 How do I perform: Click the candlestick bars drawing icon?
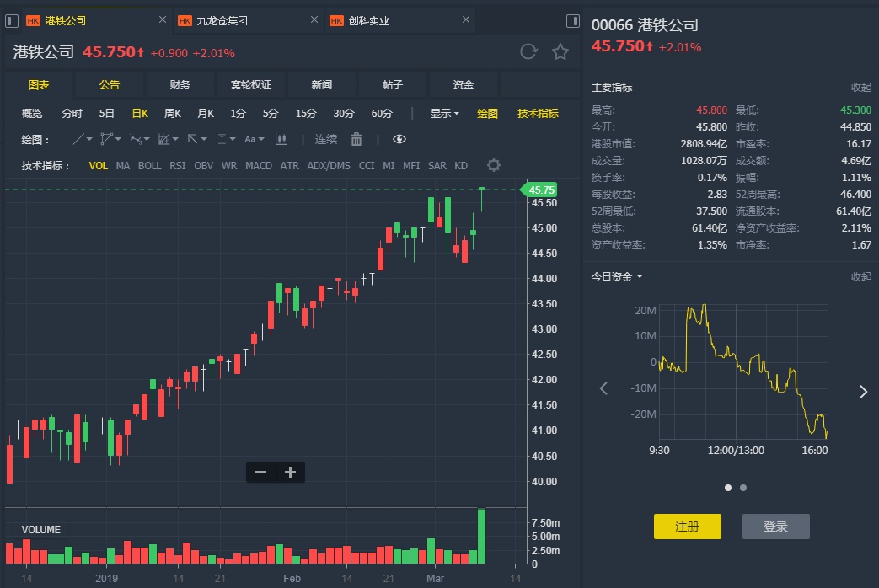281,139
